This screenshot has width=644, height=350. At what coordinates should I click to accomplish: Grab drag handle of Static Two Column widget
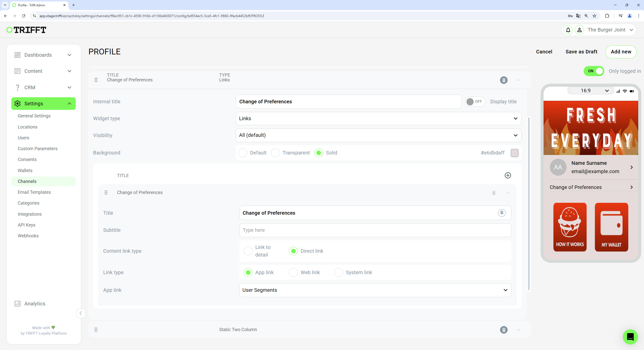coord(96,330)
